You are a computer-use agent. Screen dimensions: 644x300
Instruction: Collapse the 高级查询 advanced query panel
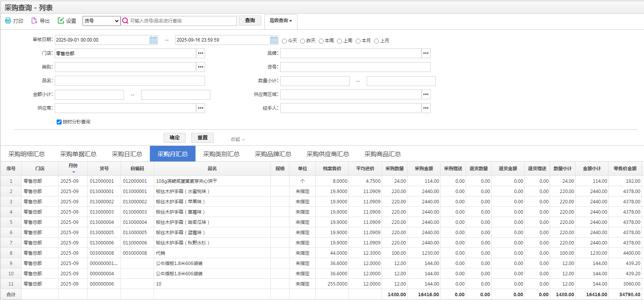tap(281, 21)
